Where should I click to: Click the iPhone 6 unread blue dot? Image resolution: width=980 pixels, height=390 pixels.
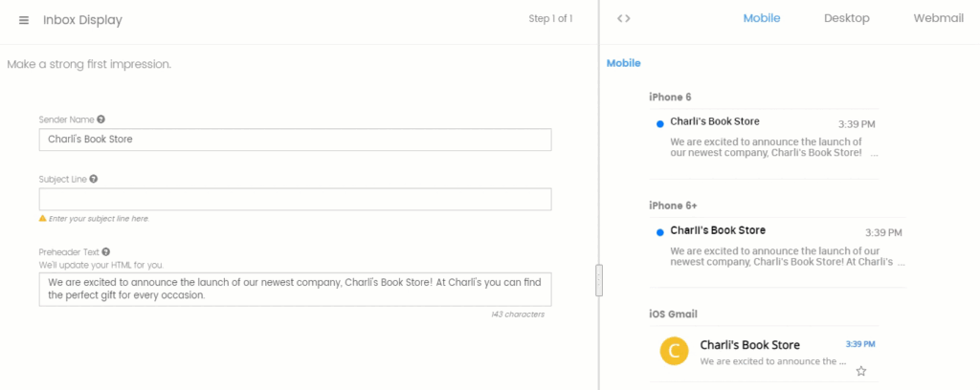pyautogui.click(x=659, y=124)
